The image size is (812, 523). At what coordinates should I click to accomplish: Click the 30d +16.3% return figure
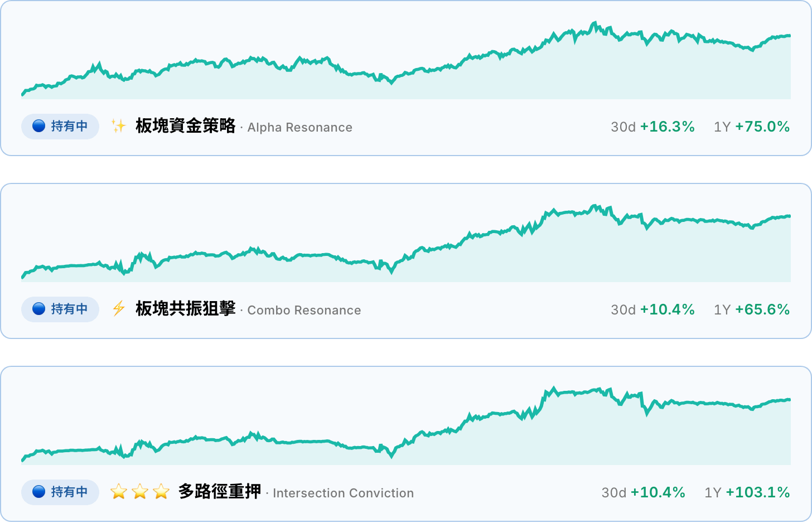click(x=653, y=127)
